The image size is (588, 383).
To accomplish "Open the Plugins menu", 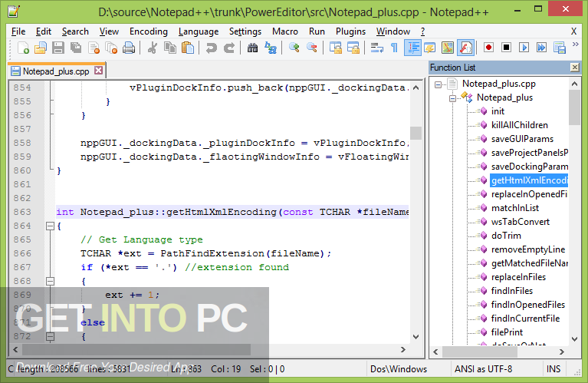I will [x=350, y=31].
